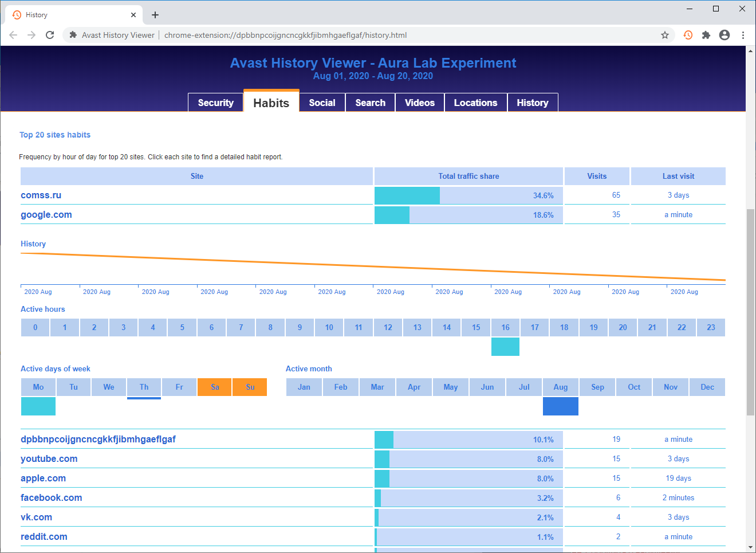The image size is (756, 553).
Task: Open the Chrome extensions puzzle icon
Action: coord(706,35)
